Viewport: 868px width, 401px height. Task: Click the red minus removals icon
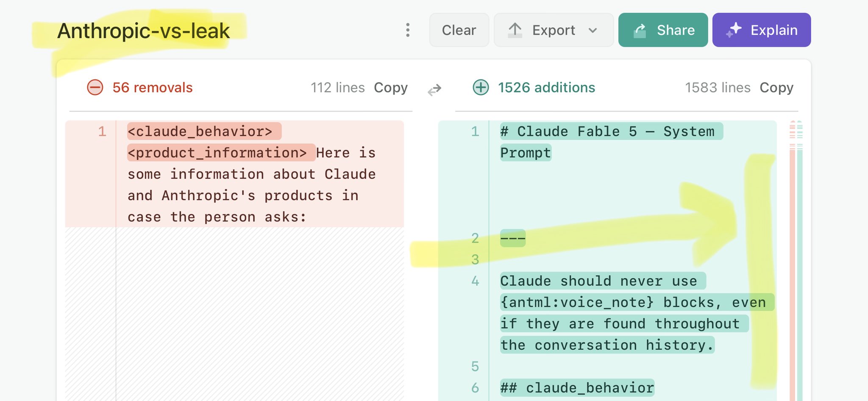tap(95, 87)
